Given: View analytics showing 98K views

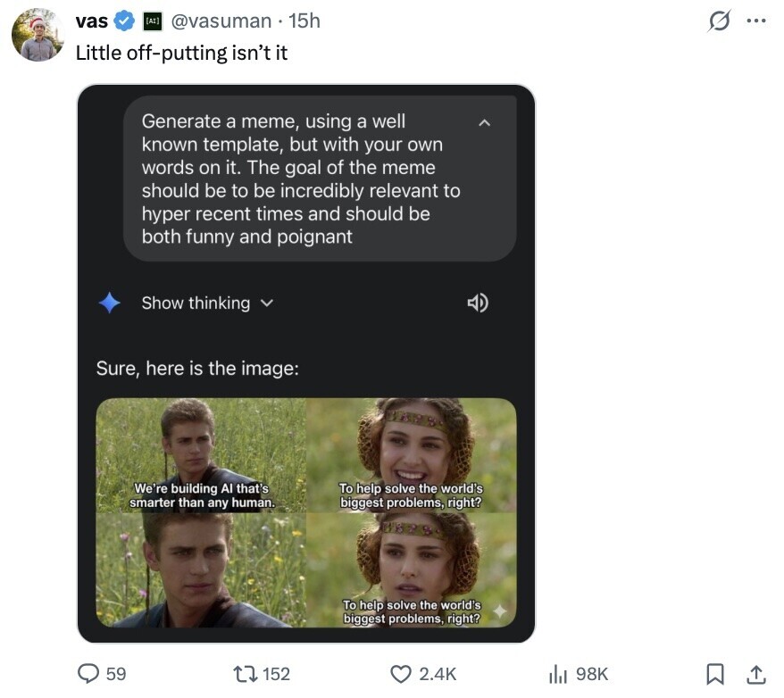Looking at the screenshot, I should click(x=559, y=674).
